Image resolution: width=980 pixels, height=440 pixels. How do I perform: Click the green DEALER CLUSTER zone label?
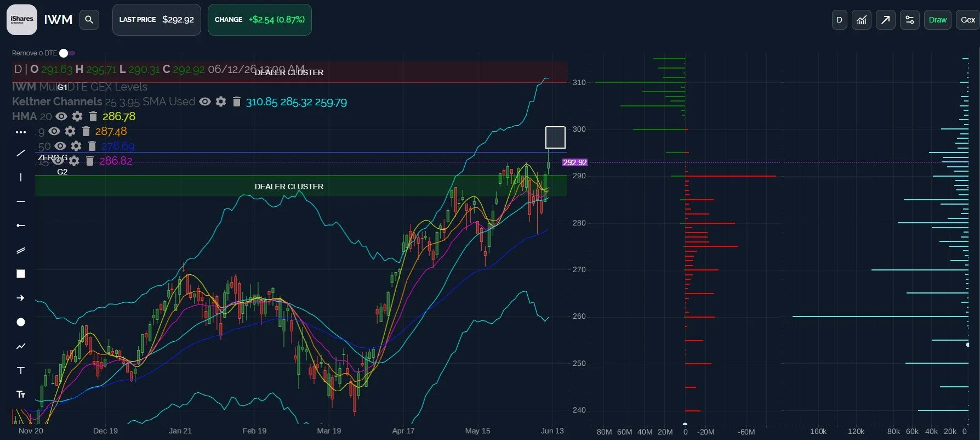pyautogui.click(x=289, y=187)
